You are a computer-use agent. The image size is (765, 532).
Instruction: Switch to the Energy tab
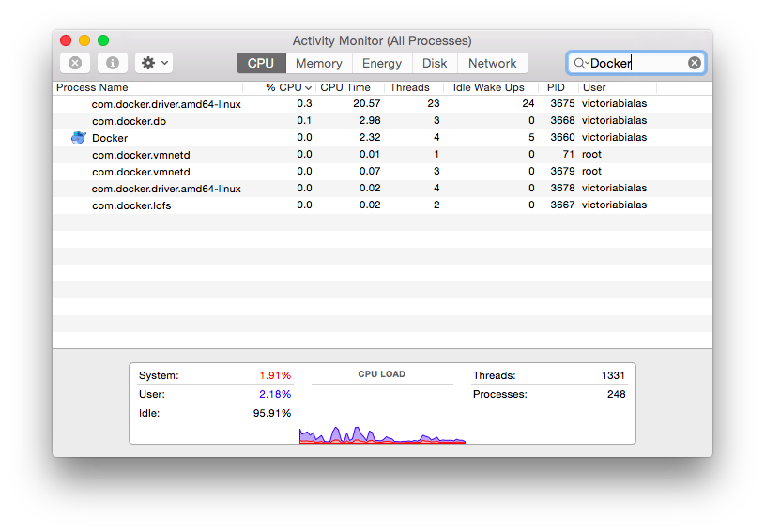(x=382, y=63)
